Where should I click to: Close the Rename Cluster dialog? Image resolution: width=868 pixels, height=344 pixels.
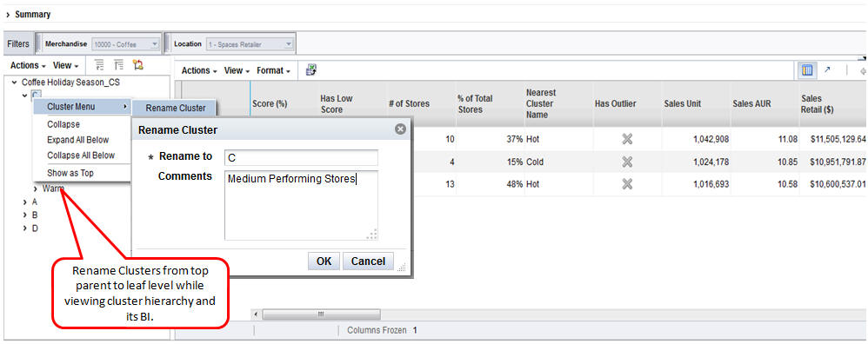(400, 129)
